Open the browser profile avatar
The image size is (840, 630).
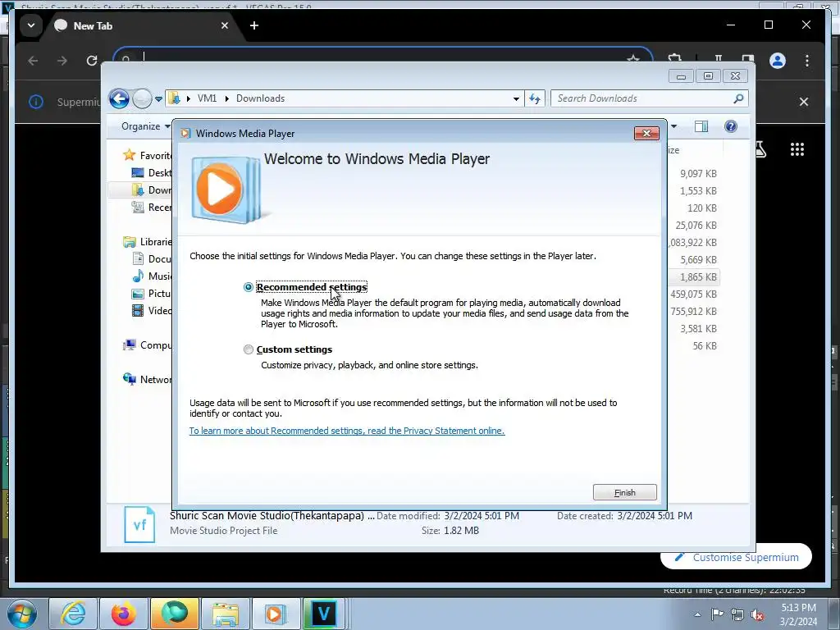point(778,61)
